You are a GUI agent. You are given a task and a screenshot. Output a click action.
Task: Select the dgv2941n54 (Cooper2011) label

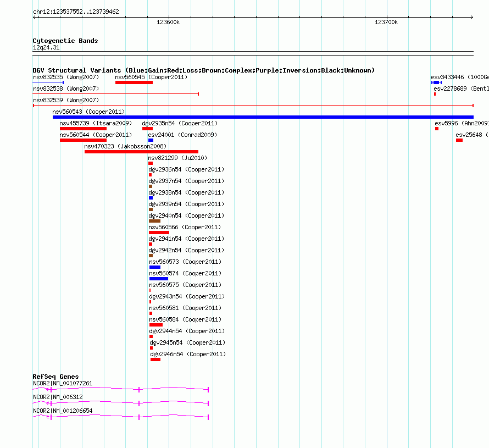click(x=186, y=239)
